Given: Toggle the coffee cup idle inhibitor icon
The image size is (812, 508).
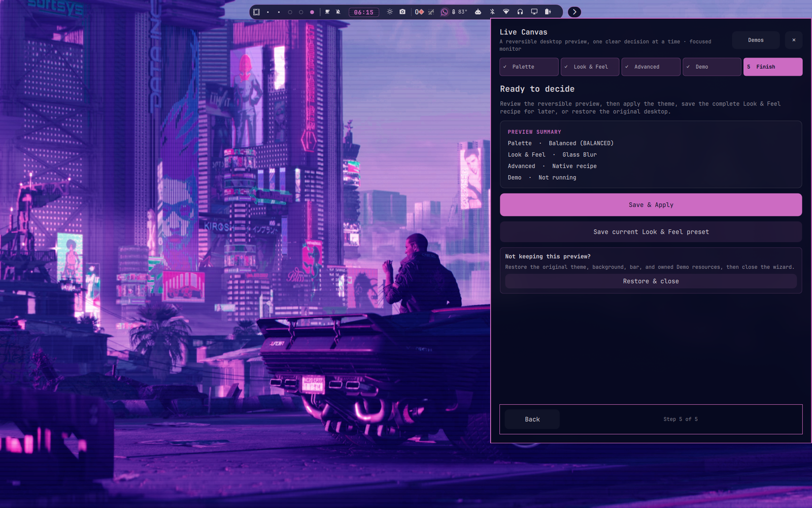Looking at the screenshot, I should [x=327, y=12].
